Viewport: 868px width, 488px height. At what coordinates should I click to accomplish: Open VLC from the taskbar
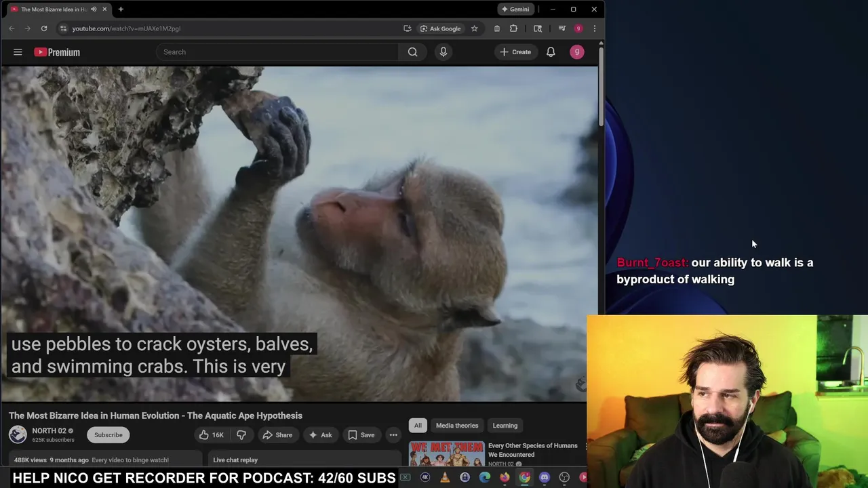coord(445,478)
